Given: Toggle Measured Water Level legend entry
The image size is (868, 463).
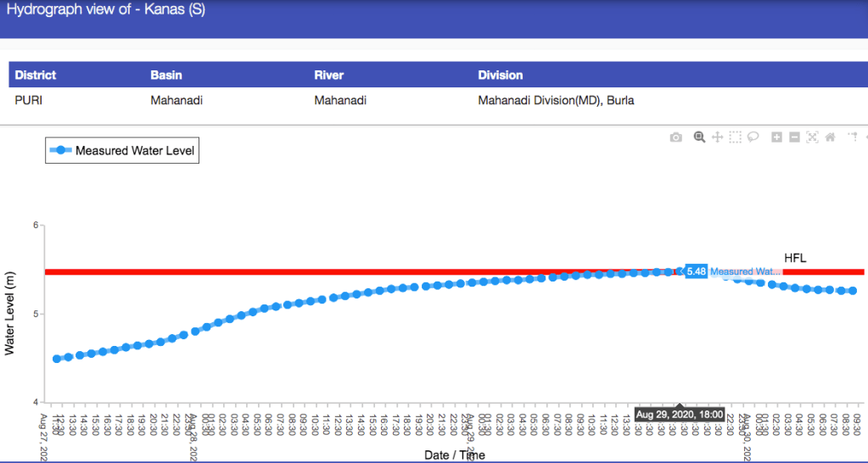Looking at the screenshot, I should [x=121, y=151].
